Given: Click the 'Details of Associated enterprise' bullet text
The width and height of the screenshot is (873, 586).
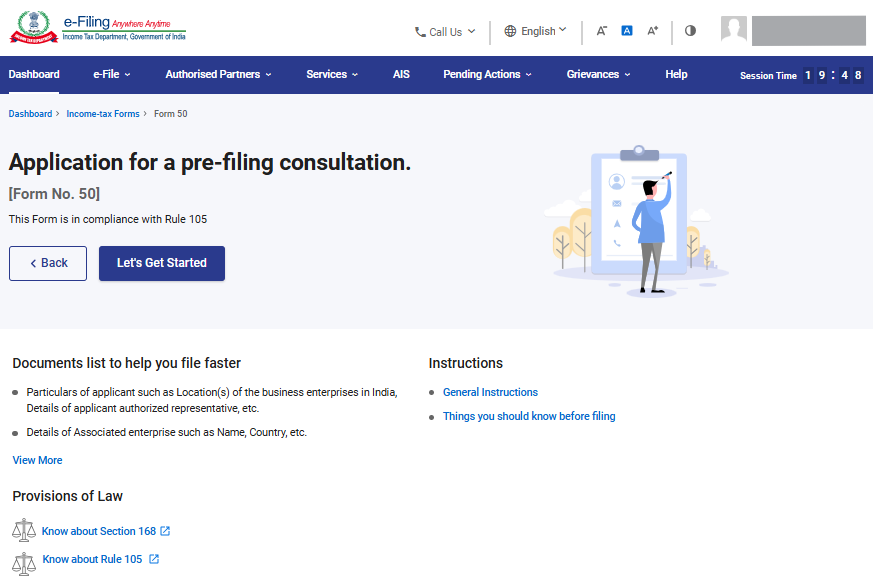Looking at the screenshot, I should [166, 432].
